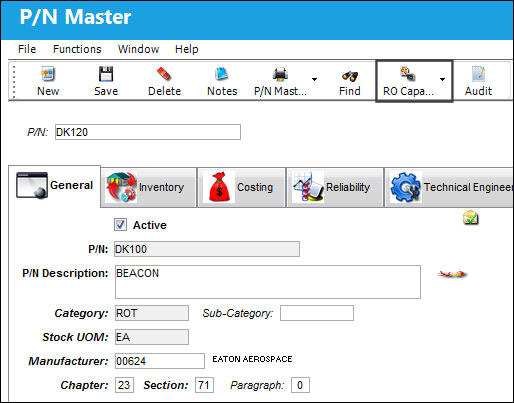Click the Find binoculars icon

[x=350, y=76]
